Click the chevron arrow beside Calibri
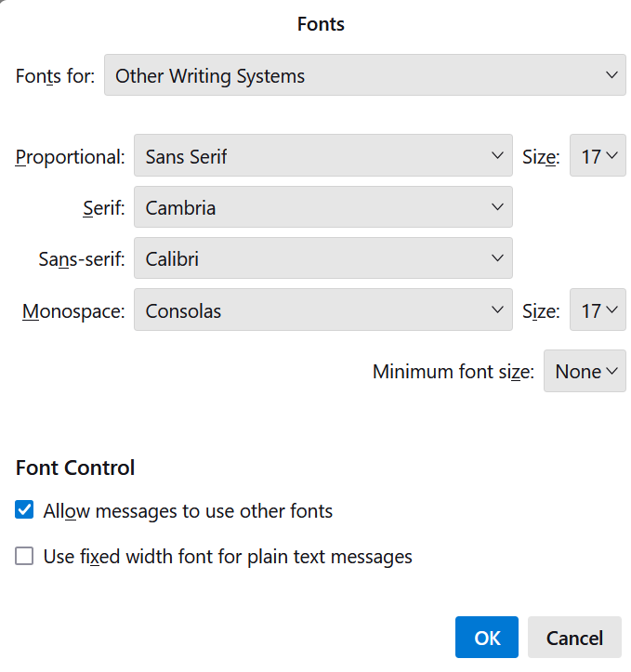 [497, 258]
